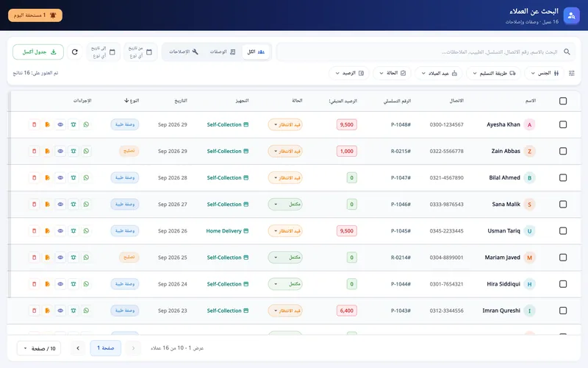Screen dimensions: 588x368
Task: Check the Bilal Ahmed row checkbox
Action: (x=563, y=178)
